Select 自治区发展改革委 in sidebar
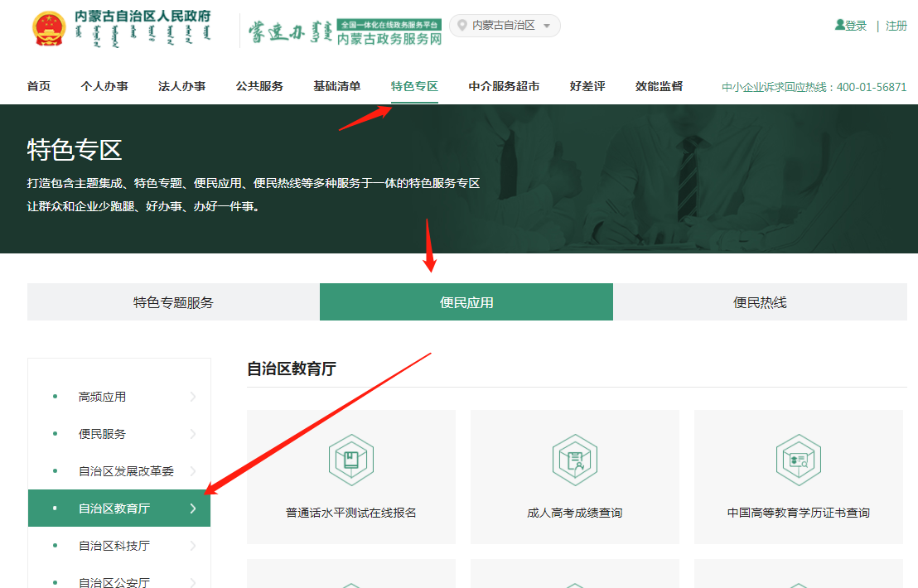 coord(119,471)
